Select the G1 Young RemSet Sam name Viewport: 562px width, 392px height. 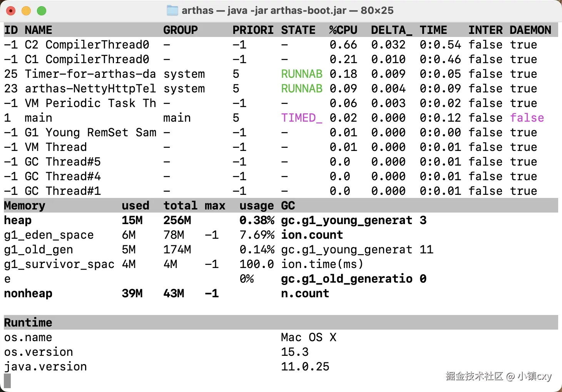[x=90, y=132]
